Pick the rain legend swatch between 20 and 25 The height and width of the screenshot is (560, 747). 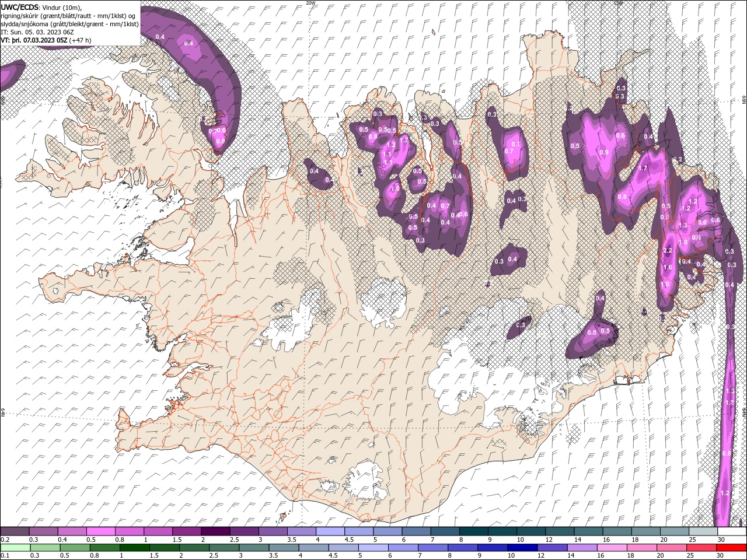[671, 548]
